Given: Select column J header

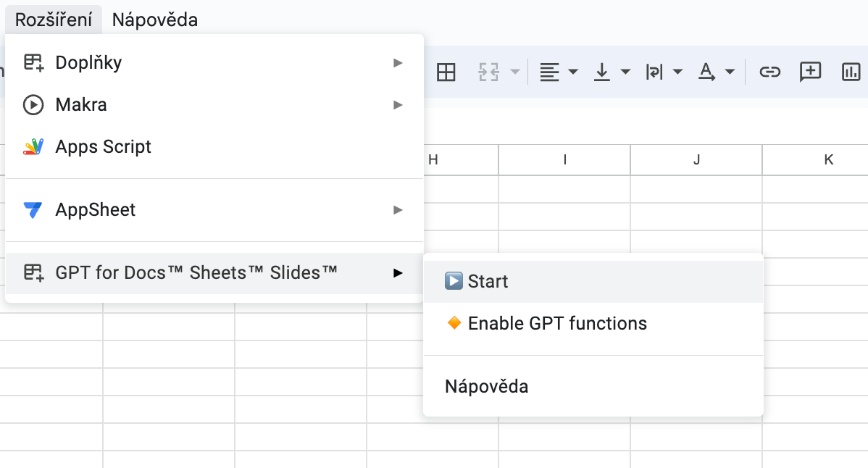Looking at the screenshot, I should pyautogui.click(x=696, y=160).
